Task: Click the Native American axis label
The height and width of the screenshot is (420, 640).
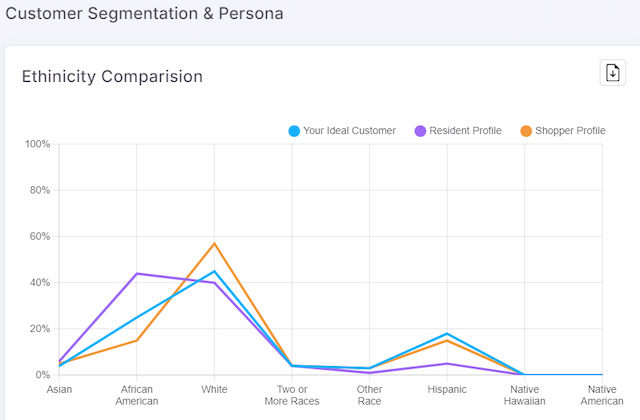Action: pyautogui.click(x=602, y=395)
